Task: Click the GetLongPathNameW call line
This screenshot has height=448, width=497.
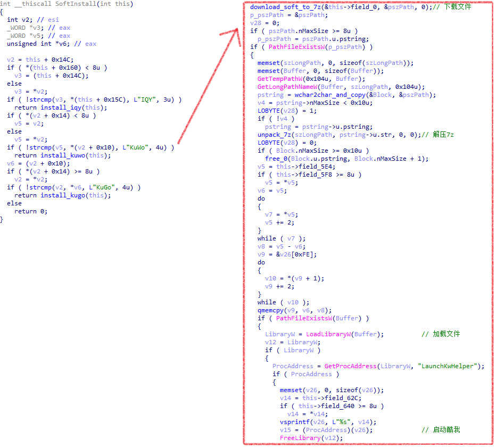Action: coord(341,87)
